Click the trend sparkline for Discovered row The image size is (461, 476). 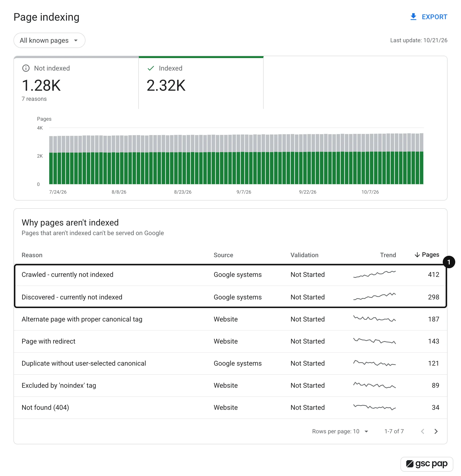tap(374, 296)
